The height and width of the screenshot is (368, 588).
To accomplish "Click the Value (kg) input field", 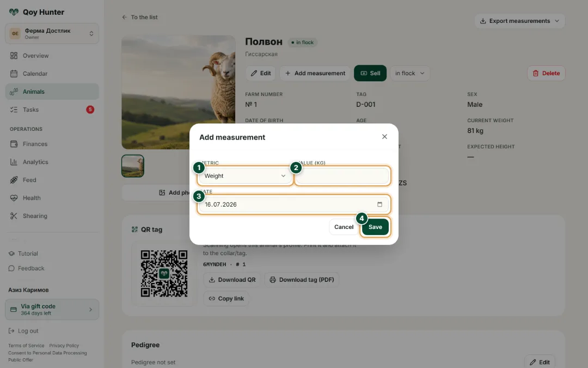I will coord(342,176).
